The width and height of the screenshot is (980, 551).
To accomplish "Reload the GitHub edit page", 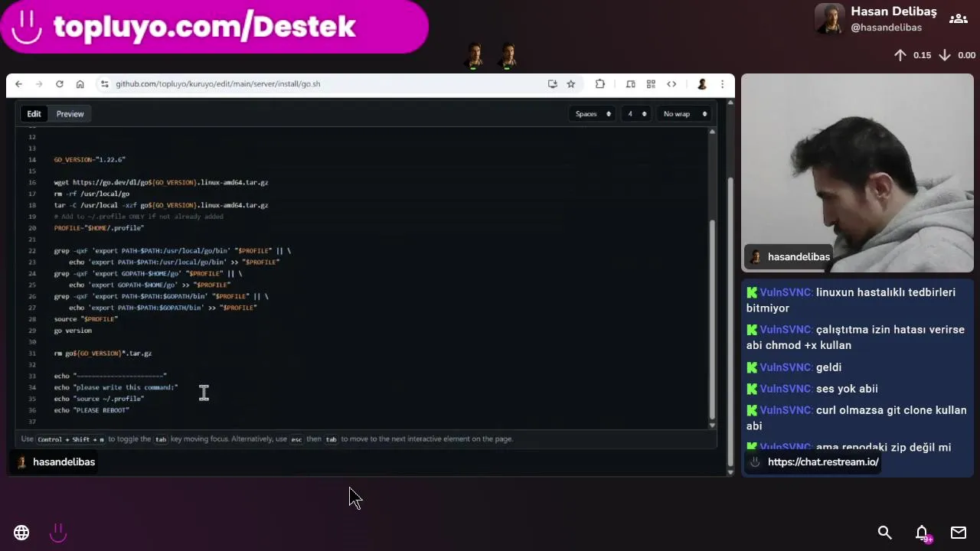I will click(x=59, y=84).
